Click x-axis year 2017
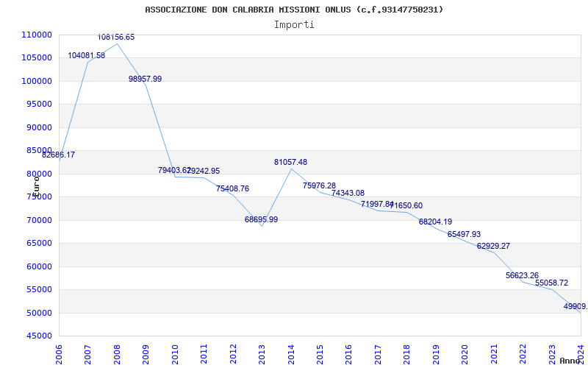The image size is (588, 368). pyautogui.click(x=378, y=354)
